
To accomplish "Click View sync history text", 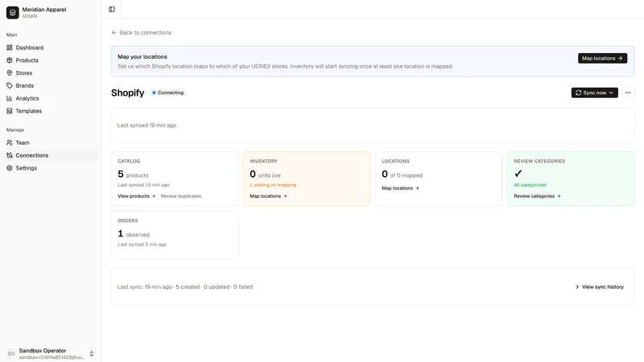I will 603,287.
